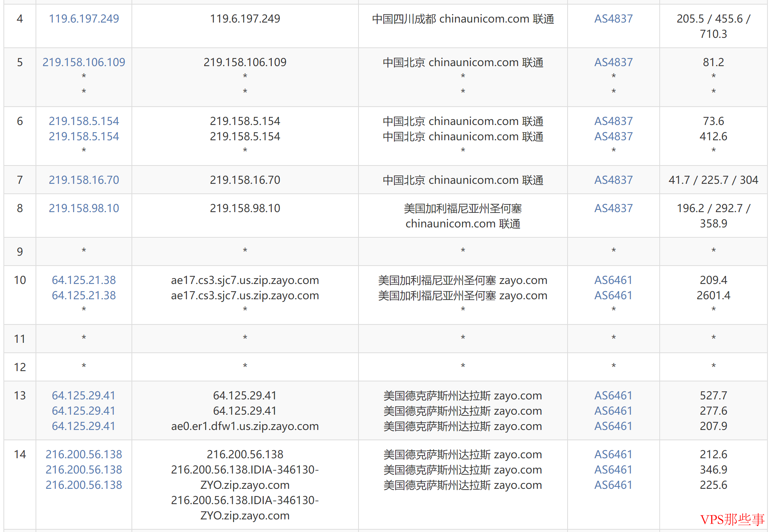The image size is (769, 532).
Task: Select latency value 346.9 in hop 14
Action: (713, 470)
